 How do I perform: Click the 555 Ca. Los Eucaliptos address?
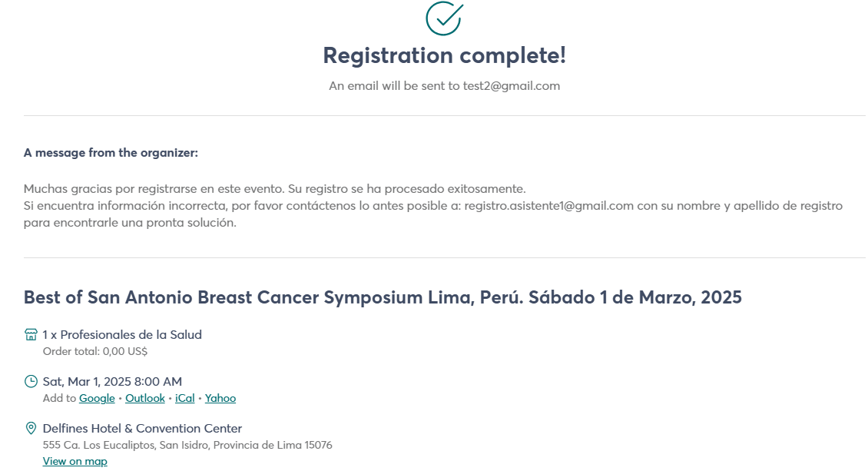coord(187,445)
